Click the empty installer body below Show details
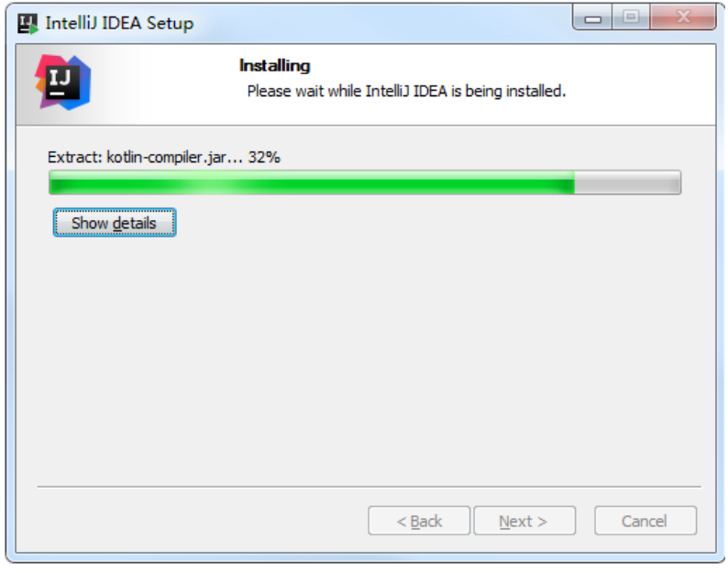The width and height of the screenshot is (728, 573). coord(367,358)
